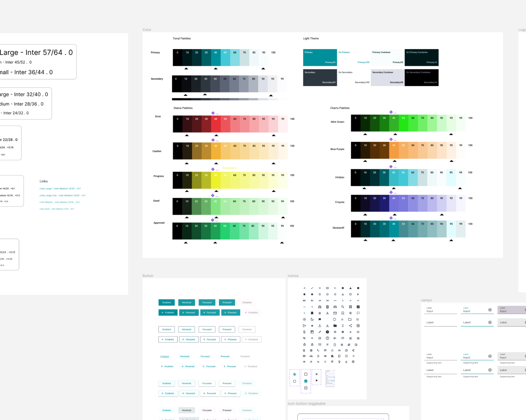Click the chevron up icon in Iconos
The width and height of the screenshot is (526, 420).
pos(351,301)
